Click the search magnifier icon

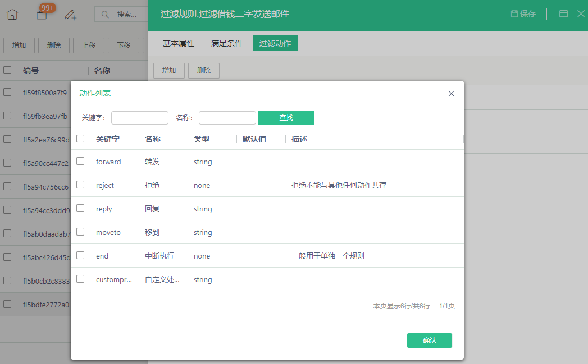[x=105, y=14]
